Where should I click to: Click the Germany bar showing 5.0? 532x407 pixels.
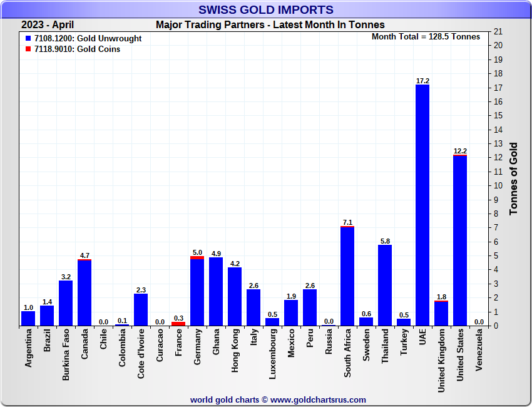[x=197, y=292]
